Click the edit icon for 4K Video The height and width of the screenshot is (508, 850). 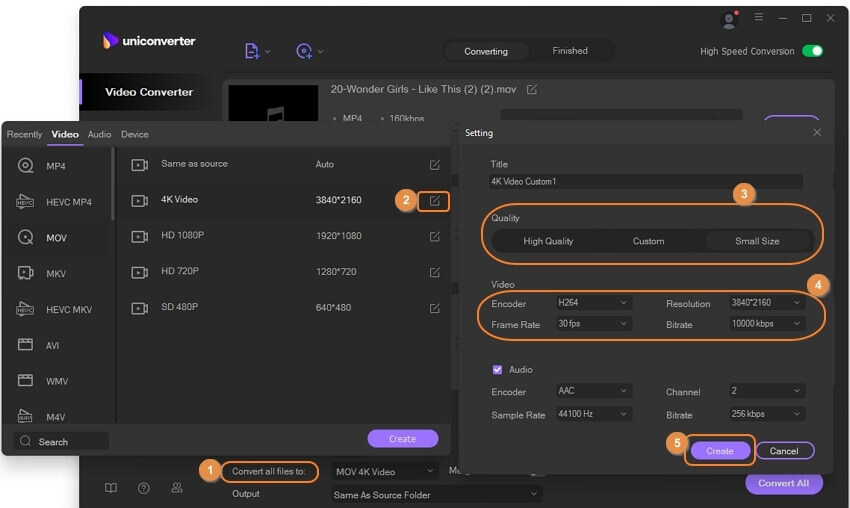(435, 200)
